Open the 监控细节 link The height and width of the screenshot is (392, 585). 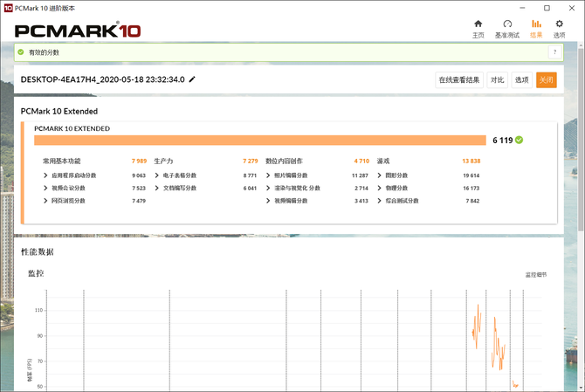coord(536,275)
